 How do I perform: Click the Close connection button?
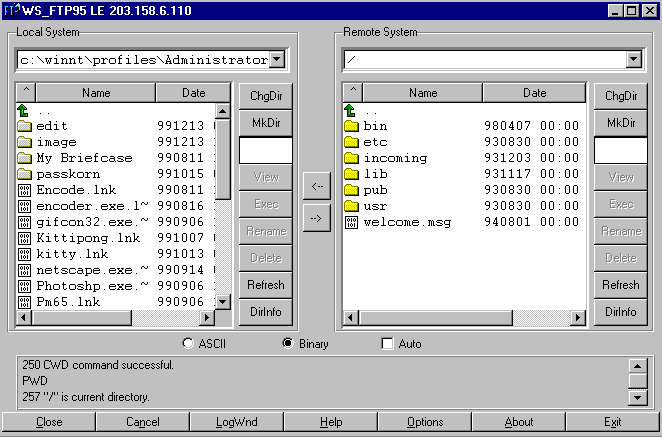(49, 422)
